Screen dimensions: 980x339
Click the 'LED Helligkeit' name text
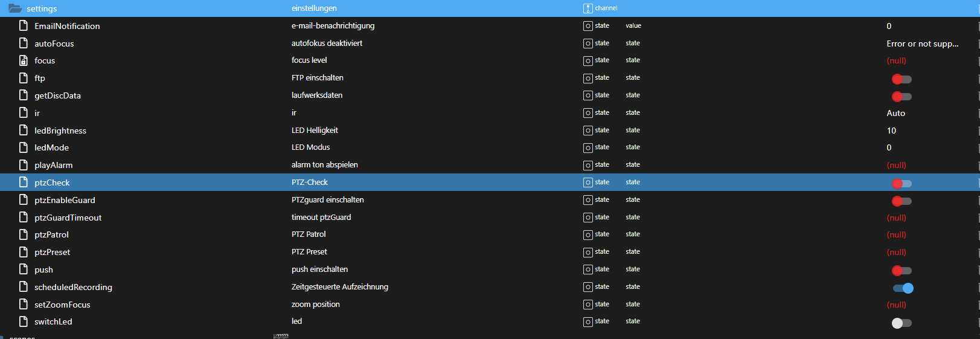pyautogui.click(x=315, y=131)
